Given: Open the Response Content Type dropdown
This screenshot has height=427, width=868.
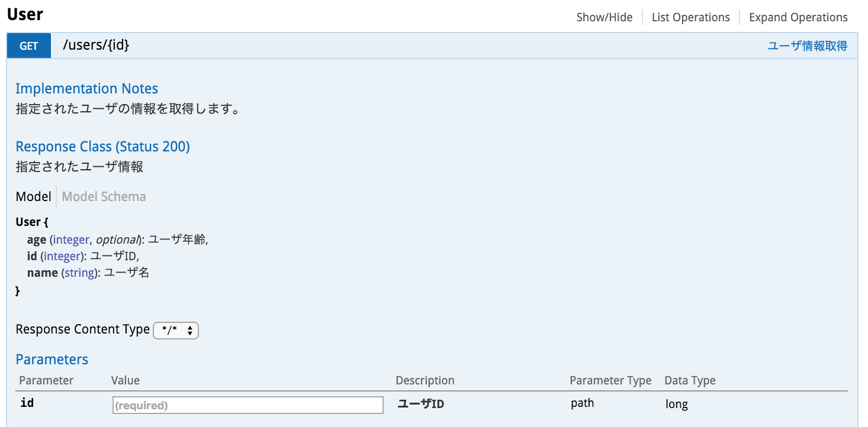Looking at the screenshot, I should coord(176,330).
